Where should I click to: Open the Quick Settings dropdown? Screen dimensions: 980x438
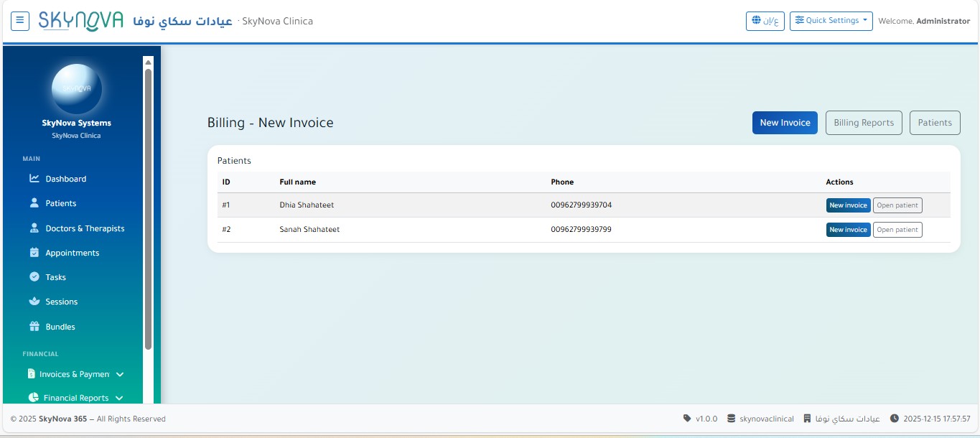(831, 21)
